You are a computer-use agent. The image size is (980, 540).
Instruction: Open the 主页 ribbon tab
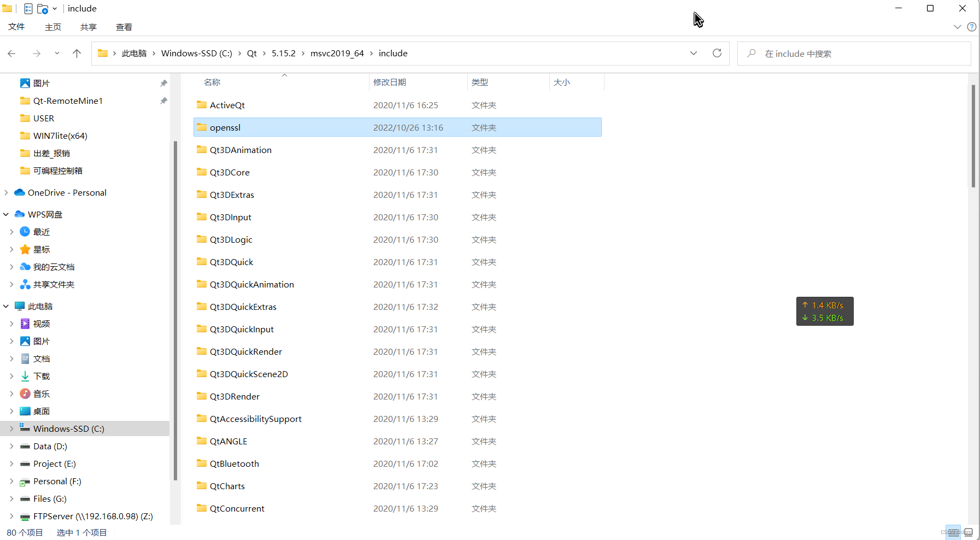(x=53, y=27)
